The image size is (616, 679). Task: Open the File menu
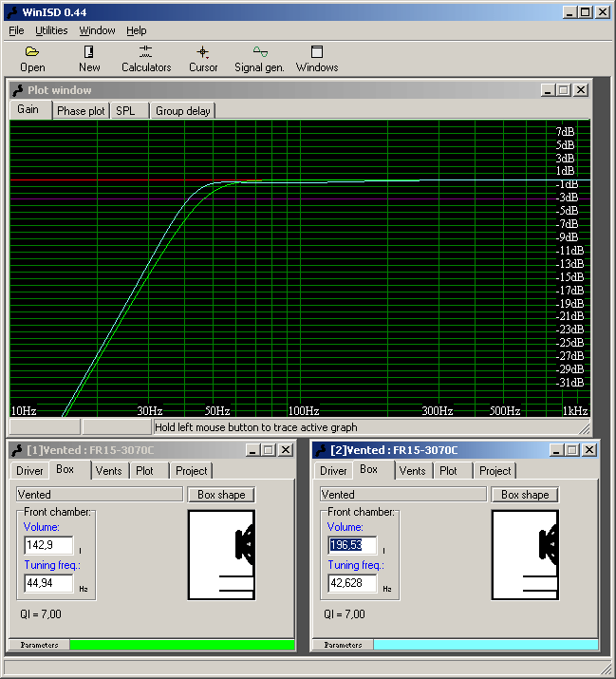(17, 30)
